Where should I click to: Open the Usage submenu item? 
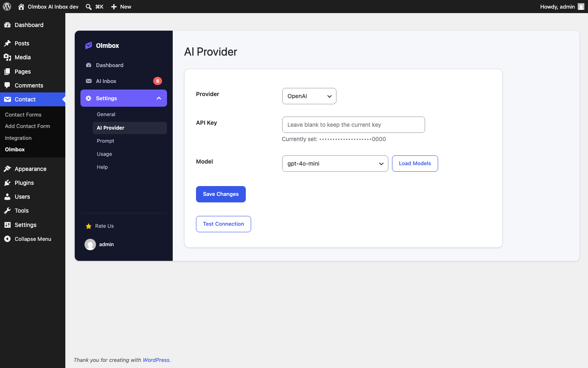104,154
